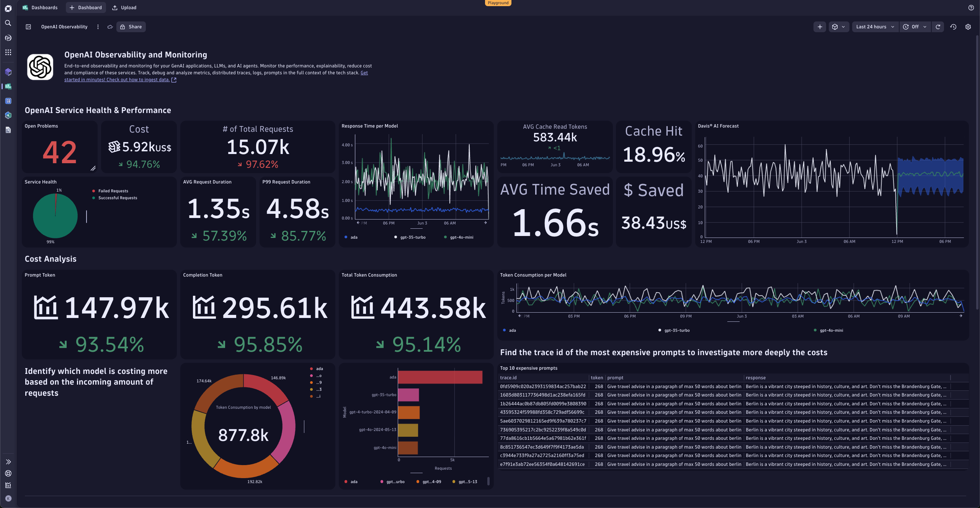Image resolution: width=980 pixels, height=508 pixels.
Task: Toggle Failed Requests legend entry
Action: point(110,191)
